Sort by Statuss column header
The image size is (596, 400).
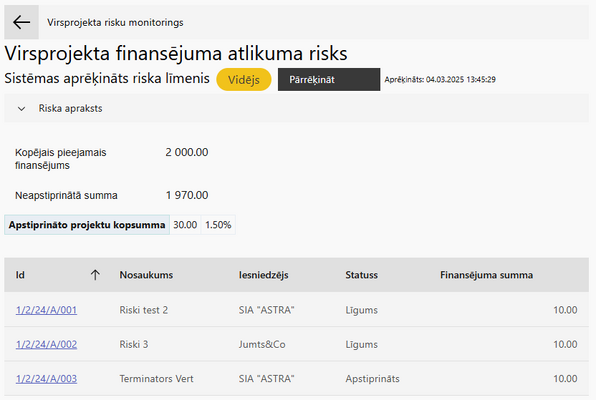361,275
